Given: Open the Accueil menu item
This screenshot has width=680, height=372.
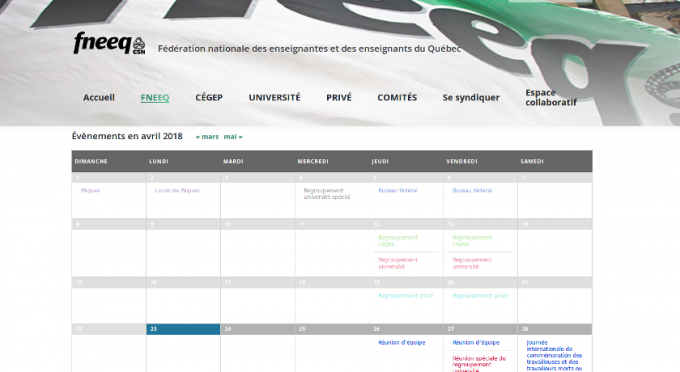Looking at the screenshot, I should click(99, 98).
